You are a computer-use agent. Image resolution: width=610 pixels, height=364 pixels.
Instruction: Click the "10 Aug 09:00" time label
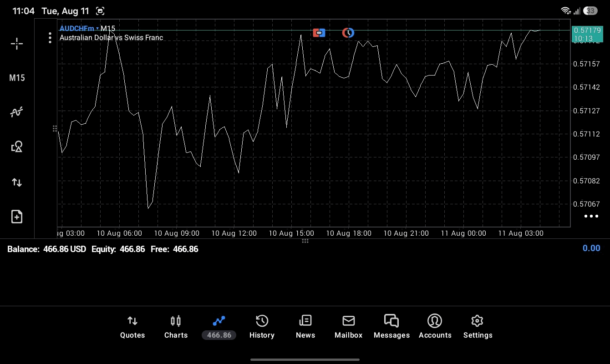click(x=177, y=233)
